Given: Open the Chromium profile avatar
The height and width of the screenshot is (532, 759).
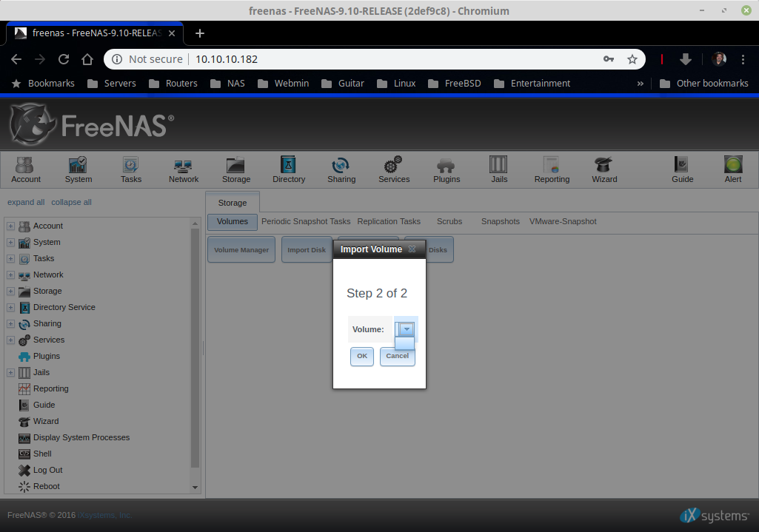Looking at the screenshot, I should (719, 59).
